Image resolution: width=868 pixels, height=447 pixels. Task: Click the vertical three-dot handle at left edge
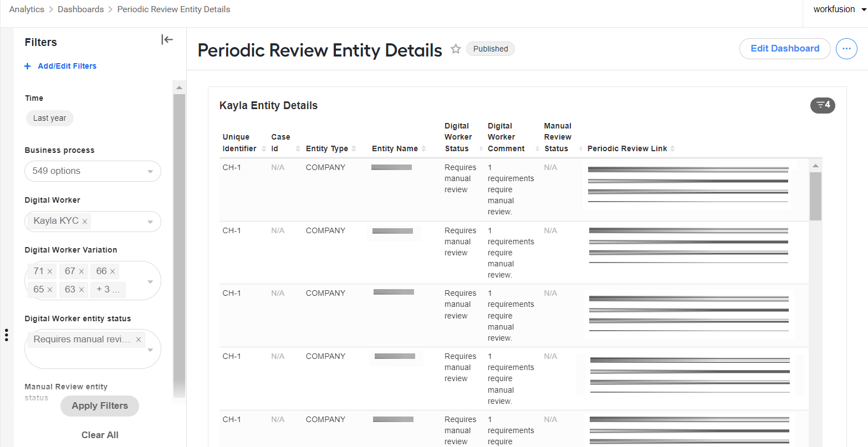pyautogui.click(x=6, y=335)
